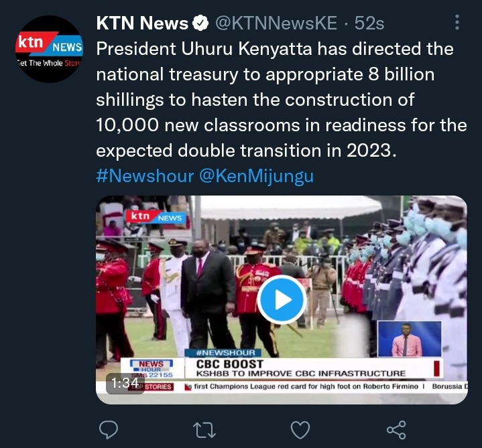
Task: Open the @KTNNewsKE handle
Action: click(x=276, y=23)
